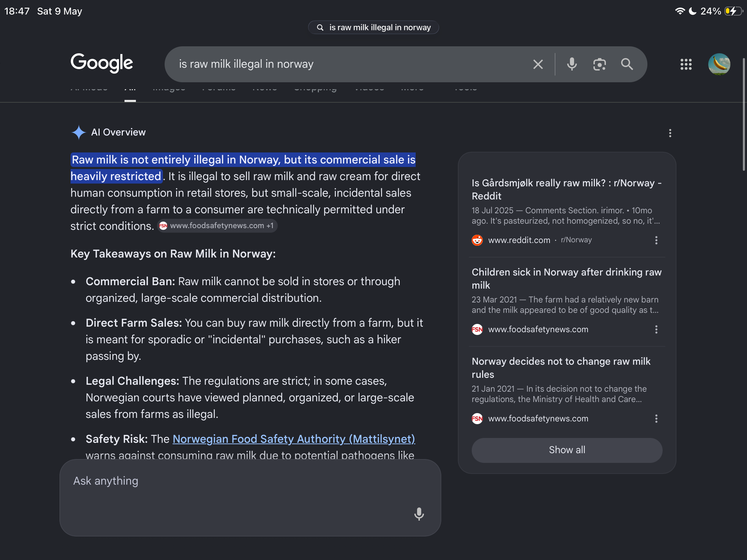Open Children sick in Norway article
The image size is (747, 560).
pyautogui.click(x=566, y=279)
